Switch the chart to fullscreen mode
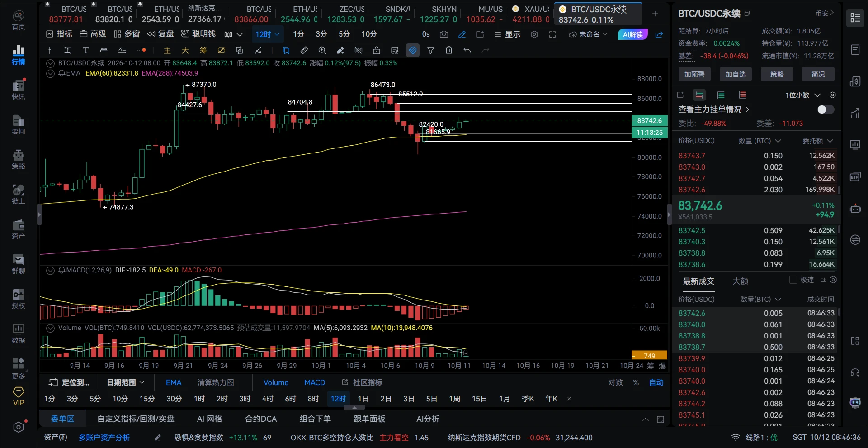868x448 pixels. 552,34
